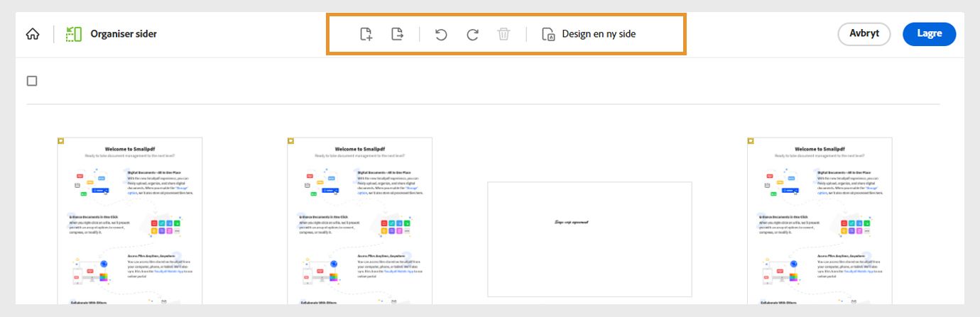
Task: Click comment marker on last page thumbnail
Action: tap(751, 141)
